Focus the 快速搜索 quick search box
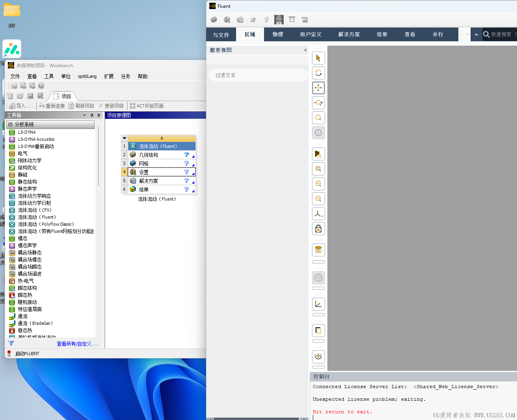 [500, 35]
